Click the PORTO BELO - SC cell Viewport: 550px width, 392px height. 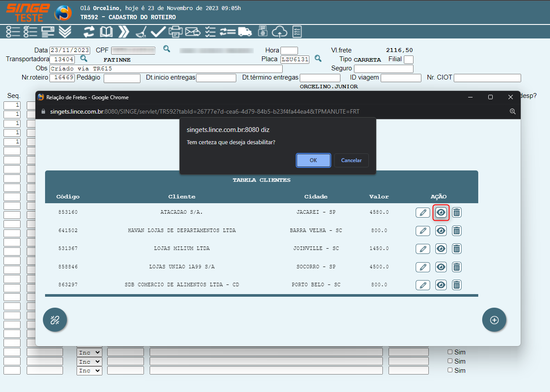click(x=316, y=284)
